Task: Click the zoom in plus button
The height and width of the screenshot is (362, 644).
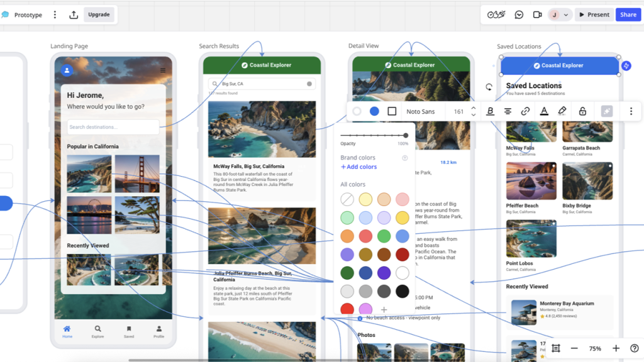Action: pos(616,348)
